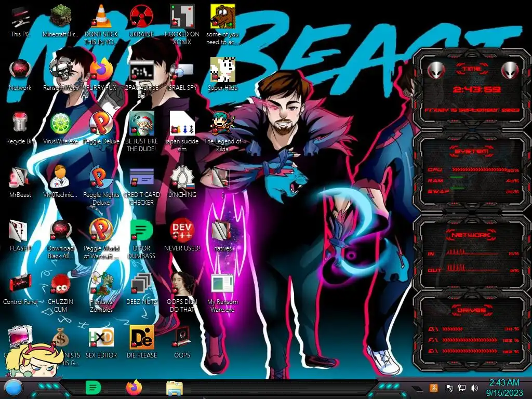Open The Legend of Zilda shortcut
The image size is (532, 399).
222,123
